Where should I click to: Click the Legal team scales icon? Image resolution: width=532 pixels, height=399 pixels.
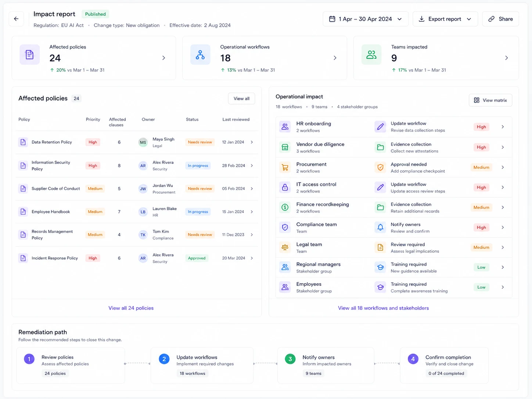(x=285, y=248)
